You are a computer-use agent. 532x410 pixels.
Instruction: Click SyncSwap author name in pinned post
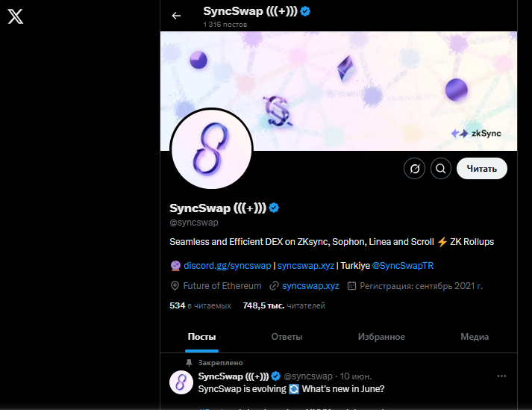click(x=234, y=376)
